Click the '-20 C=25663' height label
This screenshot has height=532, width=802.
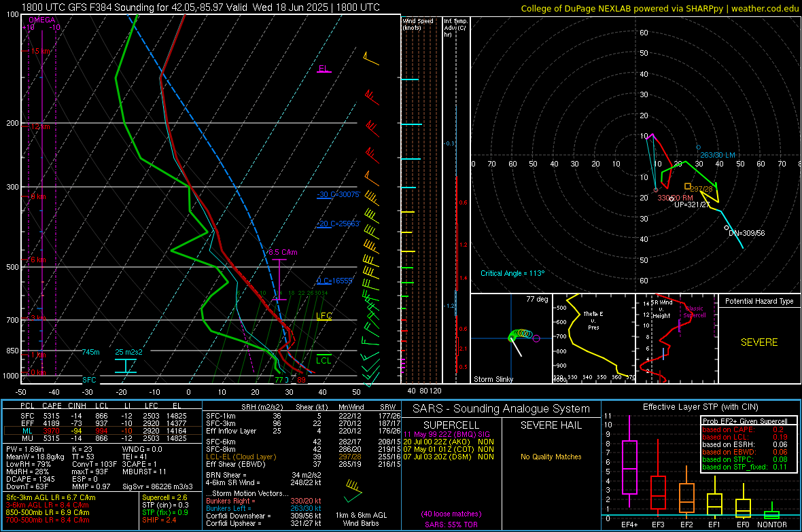pos(338,224)
